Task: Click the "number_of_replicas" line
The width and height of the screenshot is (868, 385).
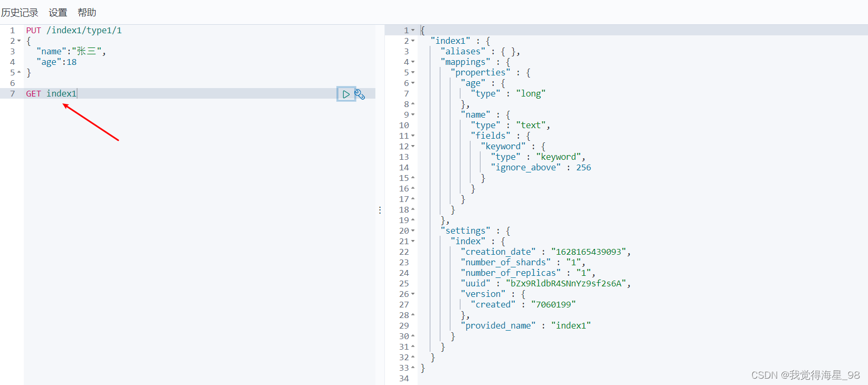Action: pyautogui.click(x=528, y=273)
